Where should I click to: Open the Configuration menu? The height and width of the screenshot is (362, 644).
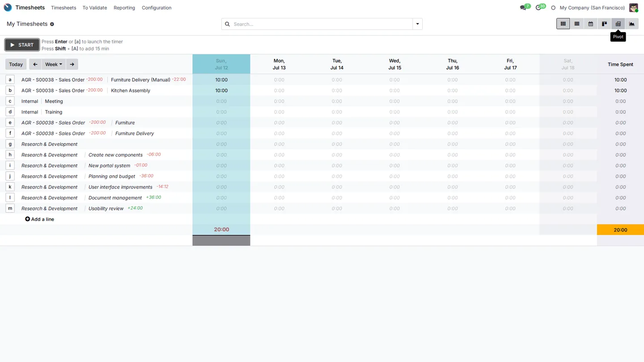click(x=157, y=8)
